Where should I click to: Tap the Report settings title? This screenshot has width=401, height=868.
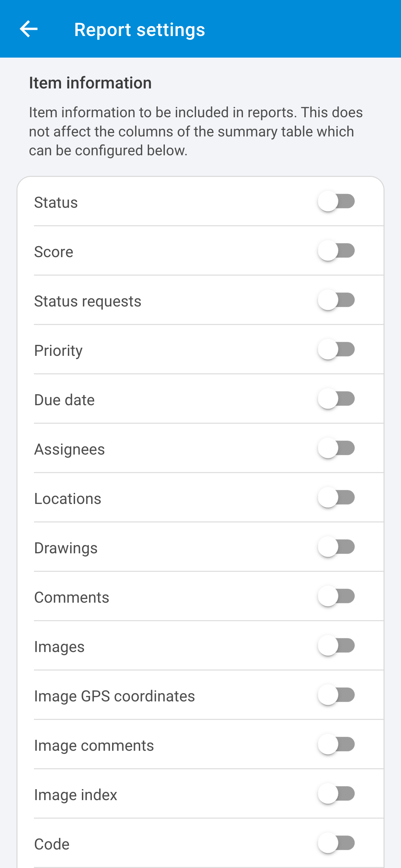(139, 30)
